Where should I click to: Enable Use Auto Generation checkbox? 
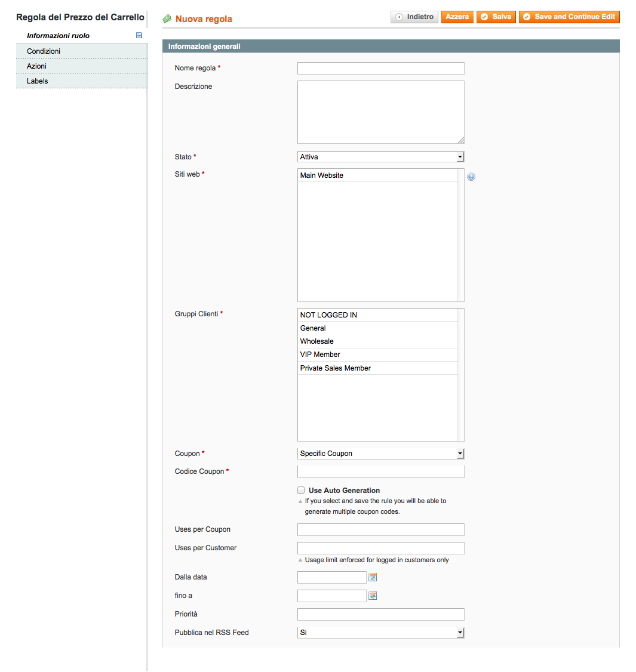301,490
